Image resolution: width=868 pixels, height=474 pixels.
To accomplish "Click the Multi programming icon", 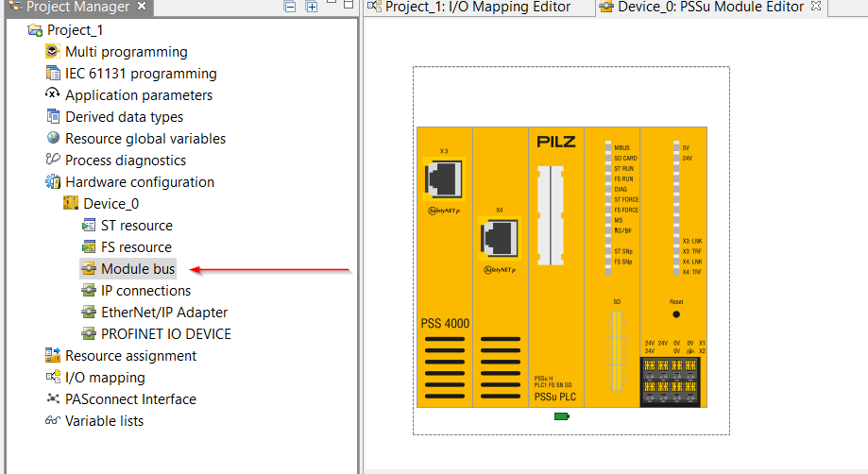I will click(53, 51).
